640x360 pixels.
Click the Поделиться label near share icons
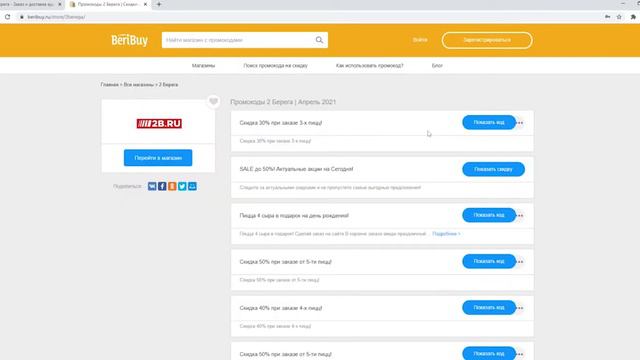127,186
